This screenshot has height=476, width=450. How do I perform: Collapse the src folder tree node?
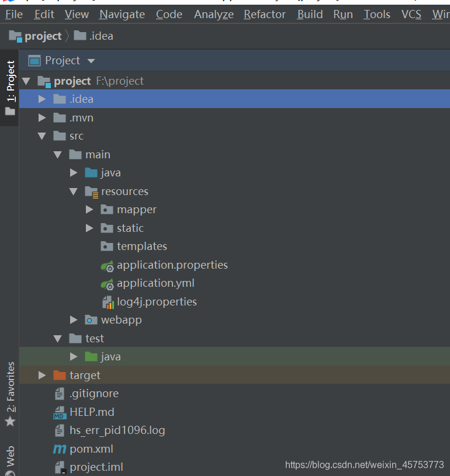(42, 136)
